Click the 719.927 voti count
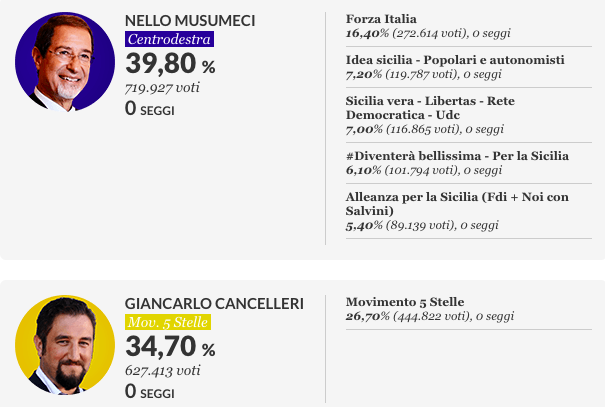 [162, 88]
